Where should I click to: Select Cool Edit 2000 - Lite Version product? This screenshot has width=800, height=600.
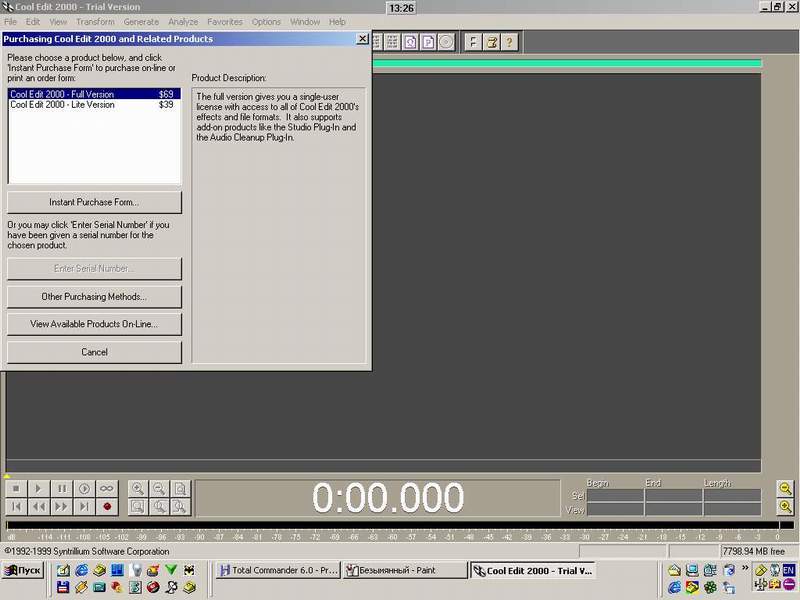(94, 105)
